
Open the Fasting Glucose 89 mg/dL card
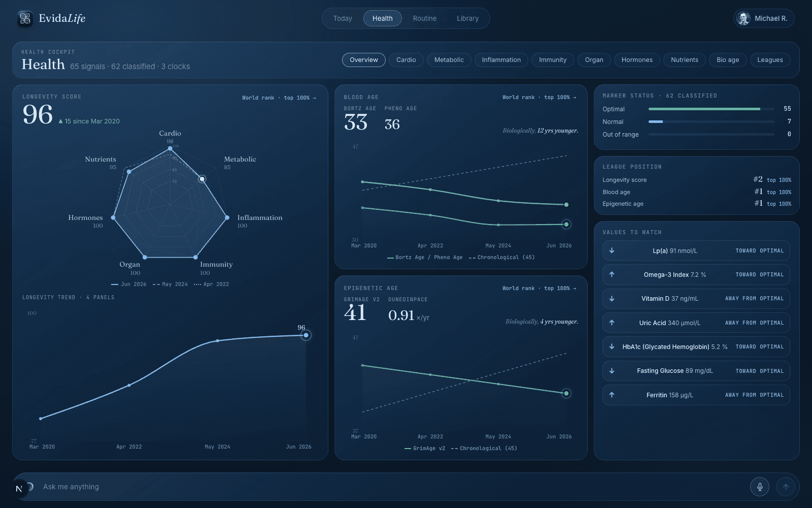tap(696, 371)
